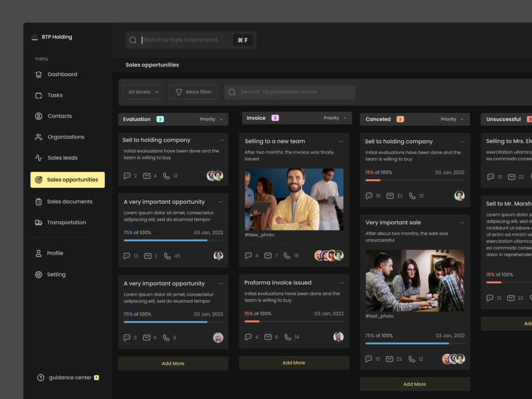This screenshot has height=399, width=532.
Task: Click the Organizations people icon
Action: [x=39, y=137]
